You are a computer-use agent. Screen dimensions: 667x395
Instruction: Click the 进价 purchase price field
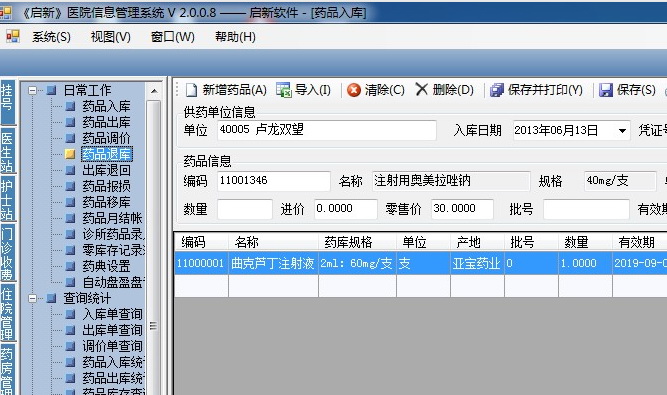click(345, 209)
